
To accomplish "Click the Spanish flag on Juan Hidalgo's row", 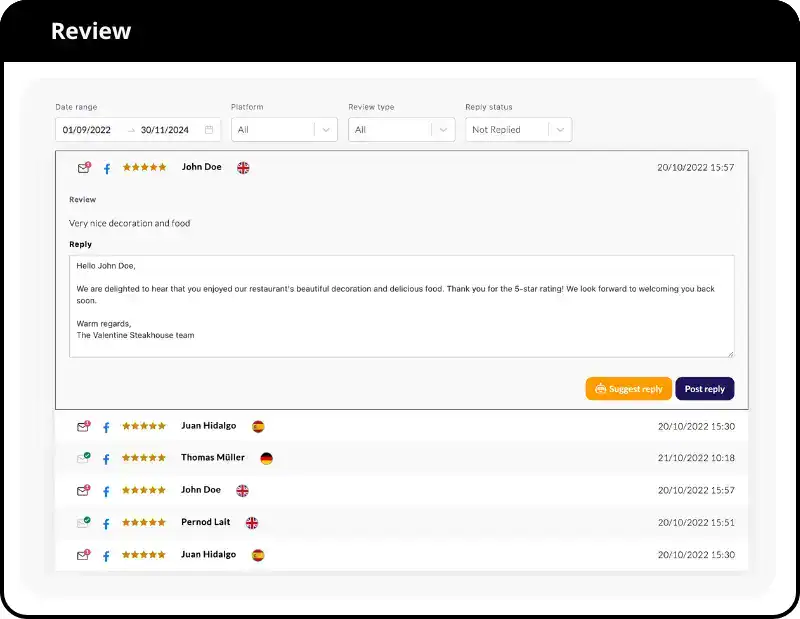I will click(256, 425).
